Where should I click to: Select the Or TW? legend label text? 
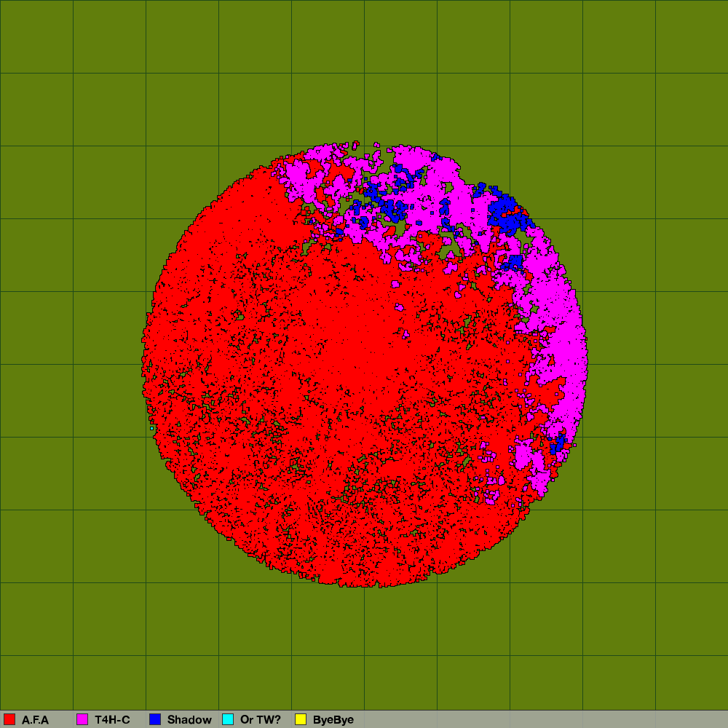[260, 720]
